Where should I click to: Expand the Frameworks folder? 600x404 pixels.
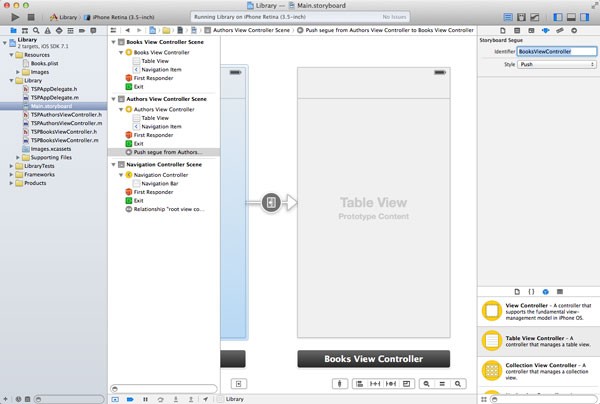pyautogui.click(x=11, y=174)
